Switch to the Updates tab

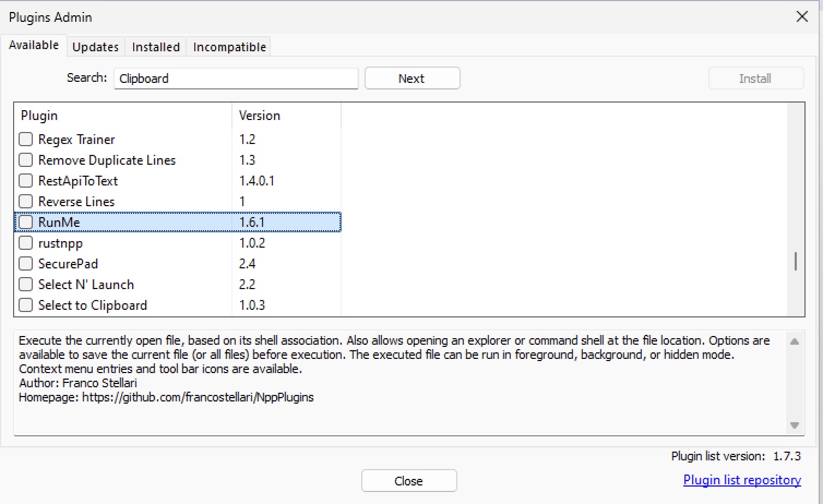(96, 47)
